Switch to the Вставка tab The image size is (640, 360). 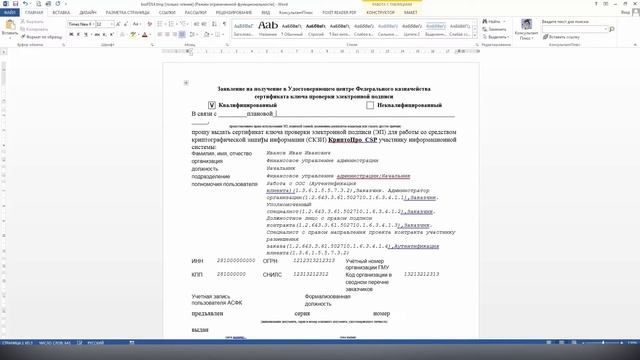[61, 13]
